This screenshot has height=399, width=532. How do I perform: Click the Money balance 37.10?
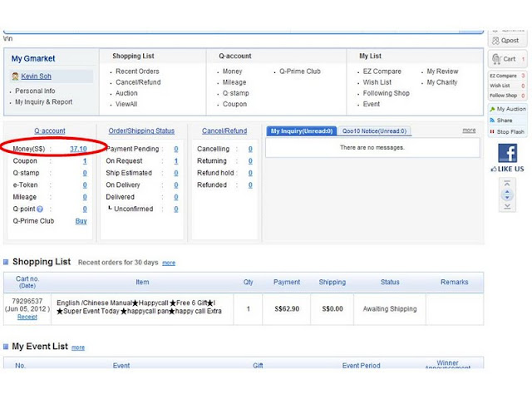click(x=78, y=149)
